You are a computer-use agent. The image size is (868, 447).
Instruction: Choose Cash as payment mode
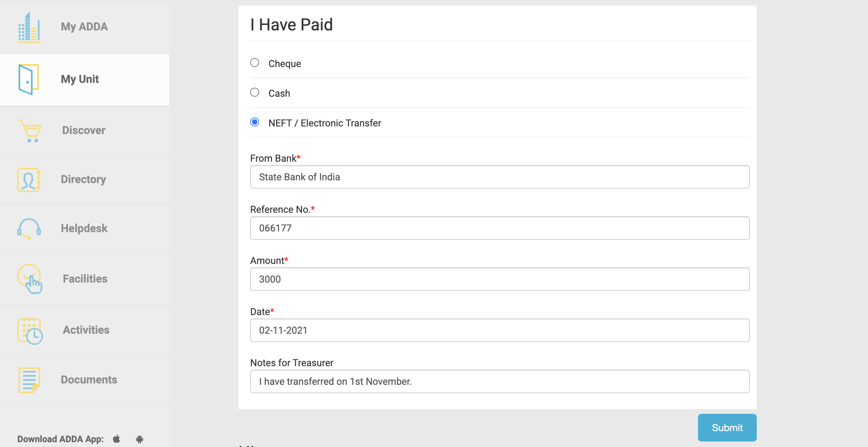point(255,92)
